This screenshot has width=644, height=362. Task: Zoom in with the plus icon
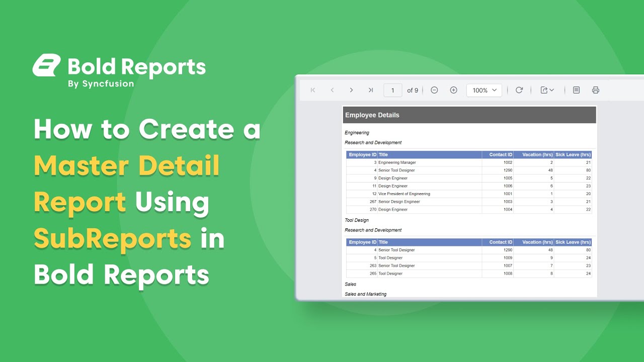tap(453, 90)
